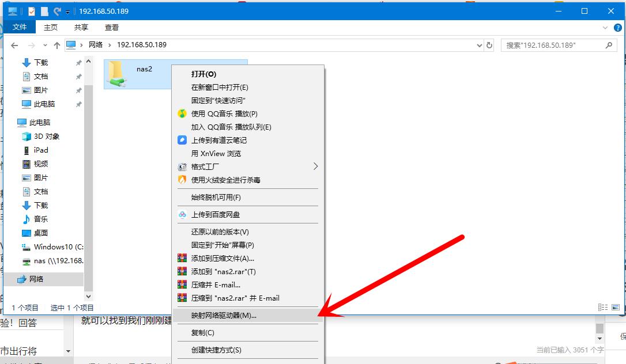Navigate back with the back arrow
Image resolution: width=626 pixels, height=364 pixels.
tap(14, 45)
